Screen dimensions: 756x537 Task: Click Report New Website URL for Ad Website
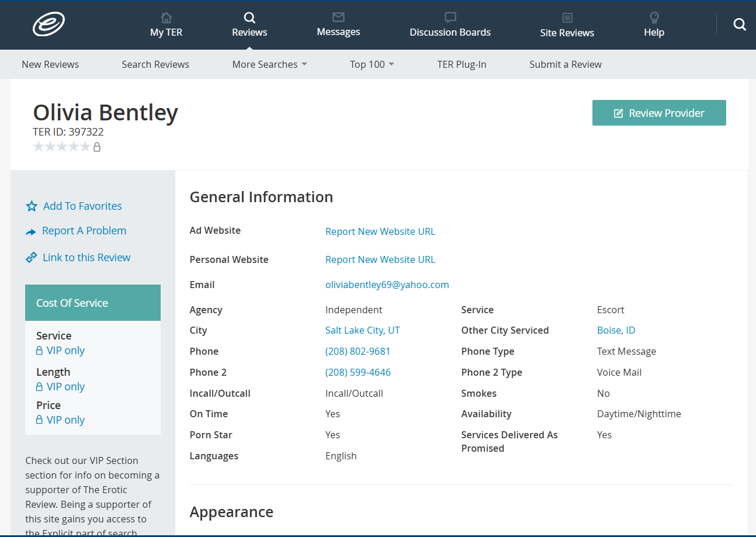click(x=380, y=231)
